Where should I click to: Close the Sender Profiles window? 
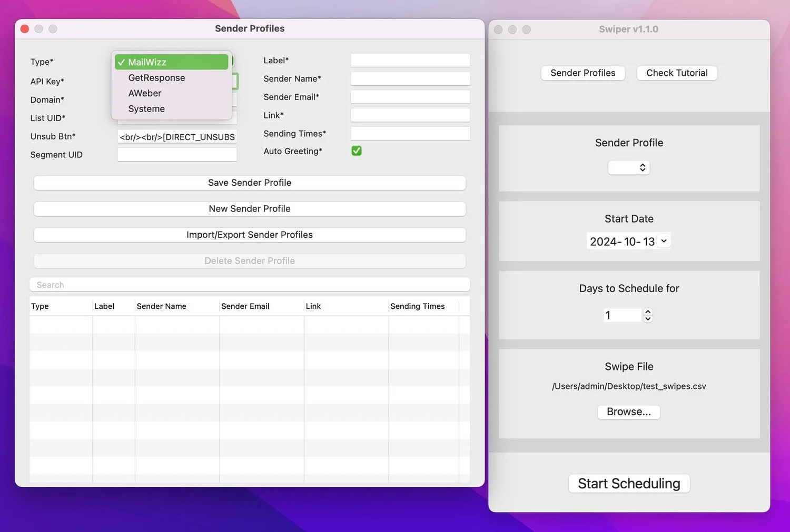click(25, 29)
